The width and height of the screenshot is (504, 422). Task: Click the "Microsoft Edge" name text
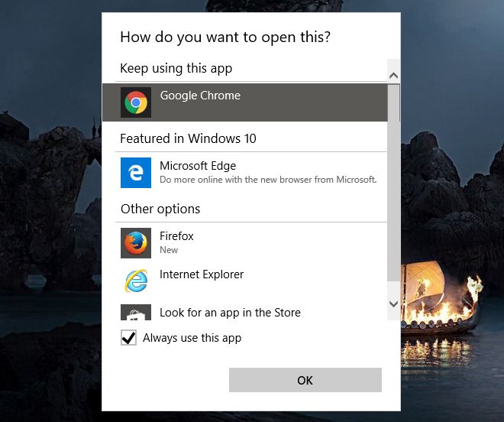click(x=198, y=166)
